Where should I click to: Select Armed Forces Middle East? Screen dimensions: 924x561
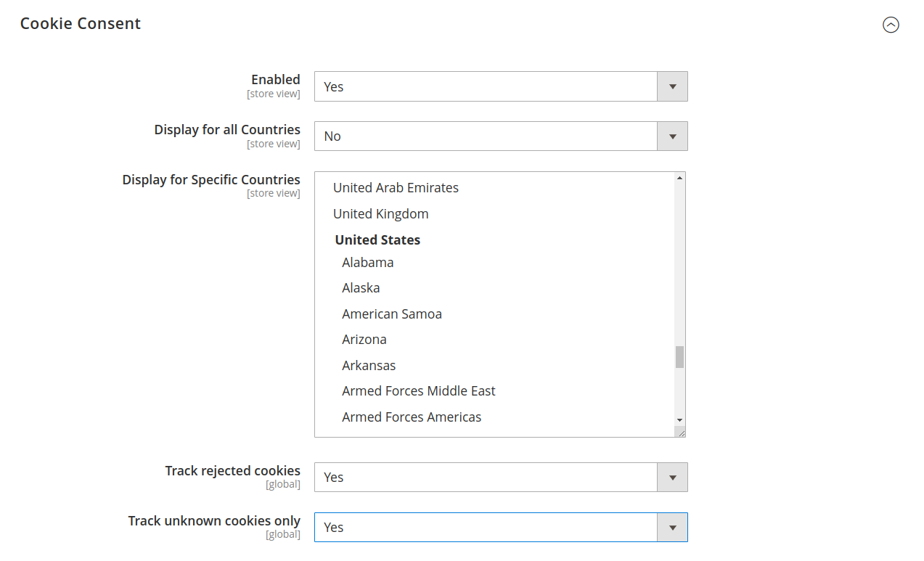[418, 391]
